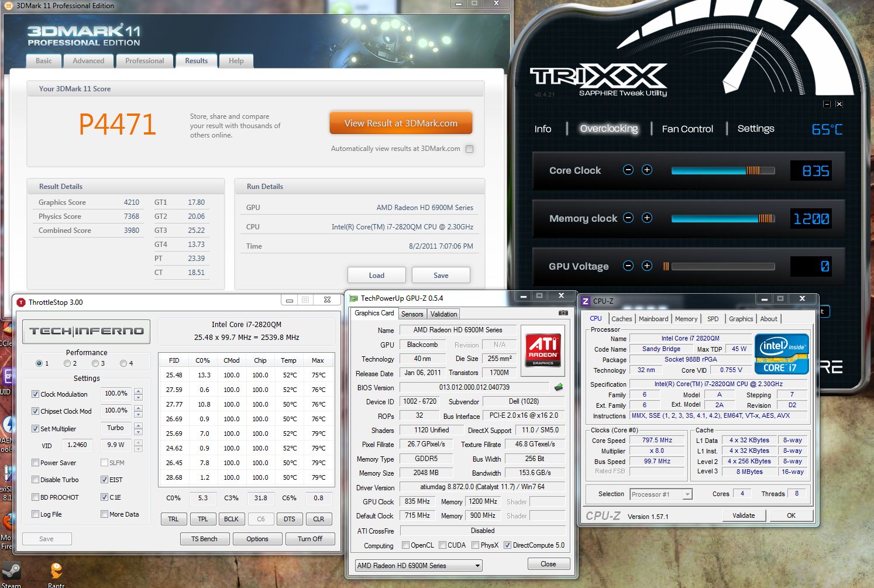Toggle EIST checkbox
The image size is (874, 588).
104,480
